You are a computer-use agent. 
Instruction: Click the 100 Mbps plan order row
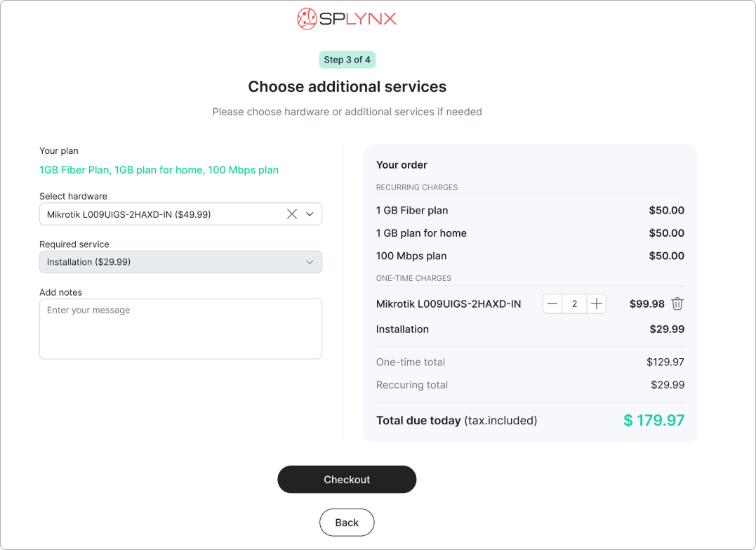click(530, 256)
